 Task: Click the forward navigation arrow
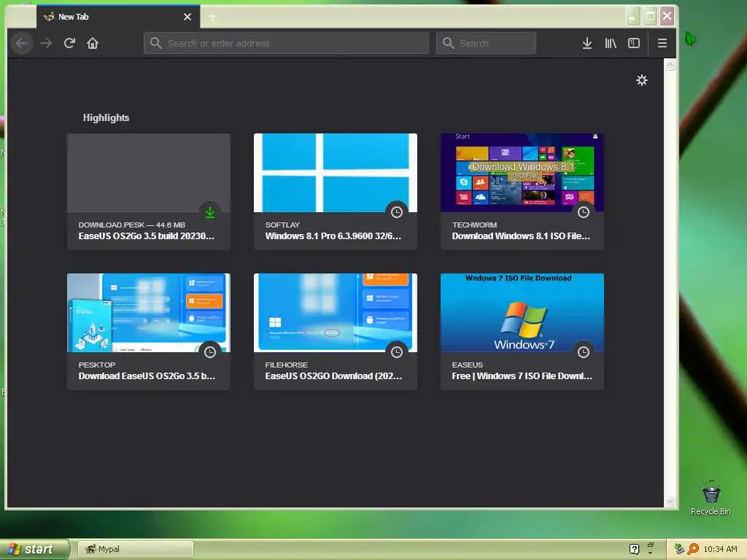(x=46, y=43)
